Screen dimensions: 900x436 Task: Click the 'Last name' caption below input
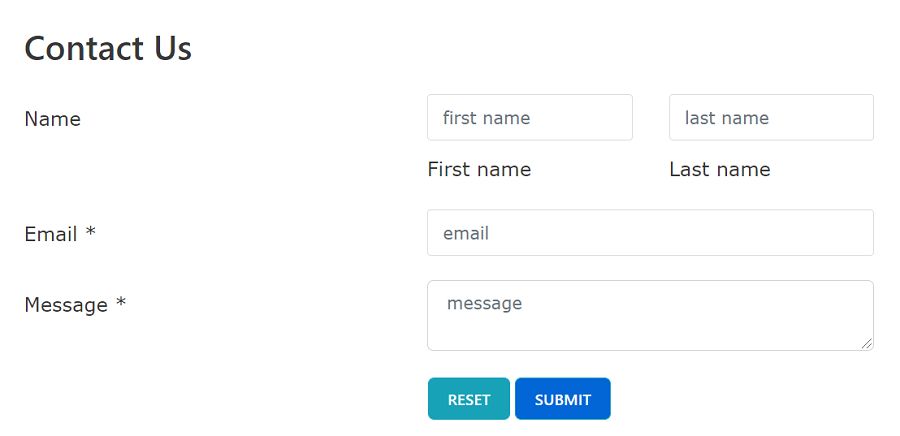coord(720,170)
